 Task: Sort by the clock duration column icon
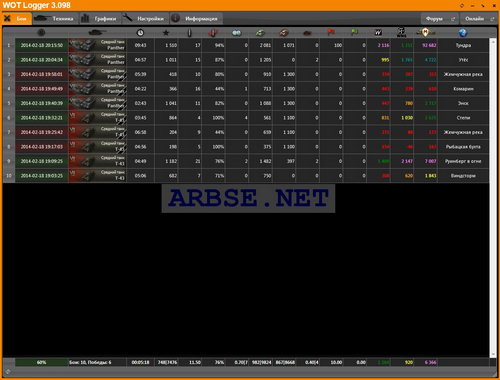click(x=140, y=32)
